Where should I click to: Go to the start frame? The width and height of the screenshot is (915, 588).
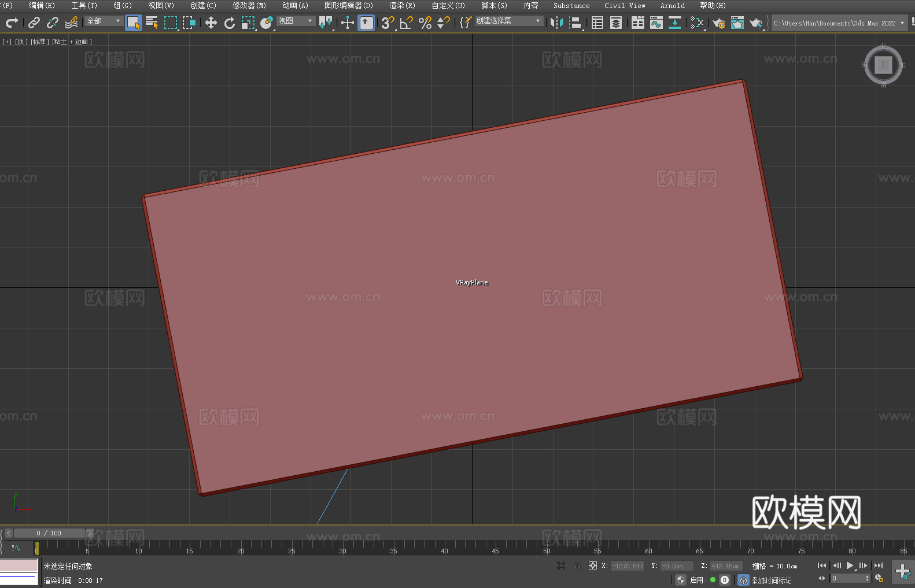[822, 565]
